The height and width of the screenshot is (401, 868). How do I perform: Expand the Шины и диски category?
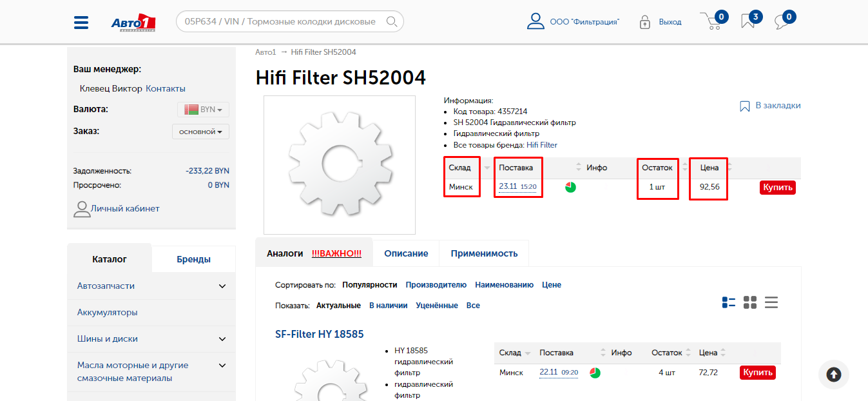coord(222,339)
